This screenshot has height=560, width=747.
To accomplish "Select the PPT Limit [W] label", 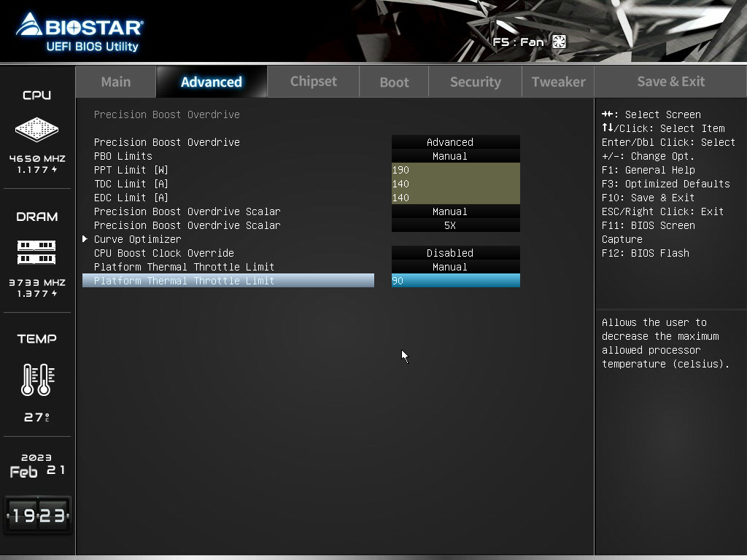I will pyautogui.click(x=131, y=169).
